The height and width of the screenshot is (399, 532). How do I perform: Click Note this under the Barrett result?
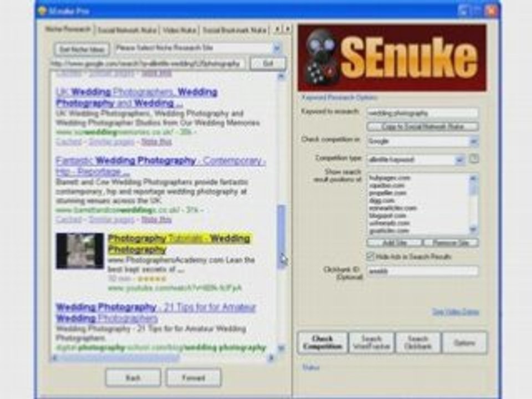click(156, 219)
